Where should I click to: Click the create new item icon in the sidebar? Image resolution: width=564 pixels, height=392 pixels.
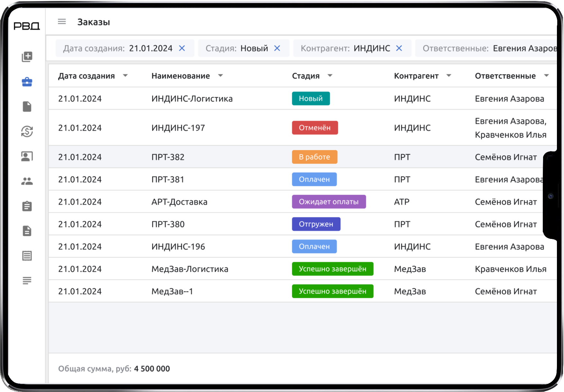27,56
